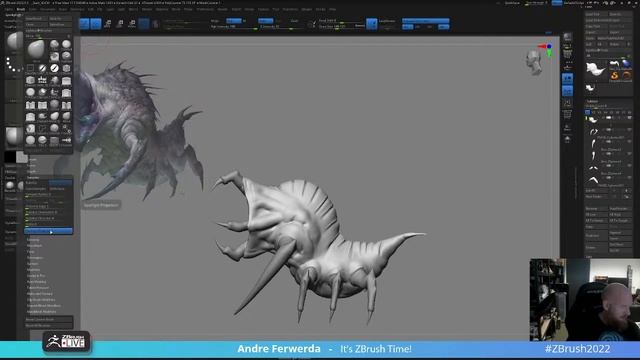Viewport: 640px width, 360px height.
Task: Toggle the Dynamic draw size button
Action: coord(360,26)
